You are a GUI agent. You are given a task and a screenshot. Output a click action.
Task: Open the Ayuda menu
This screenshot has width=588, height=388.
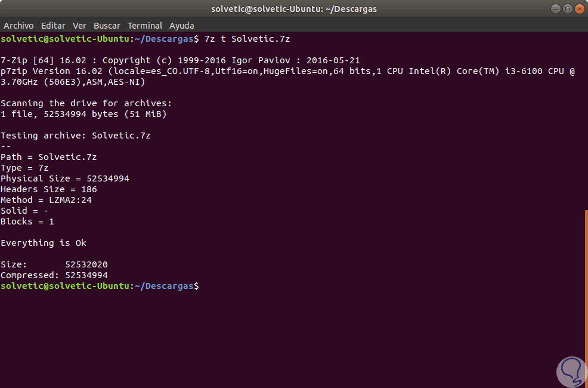(181, 26)
